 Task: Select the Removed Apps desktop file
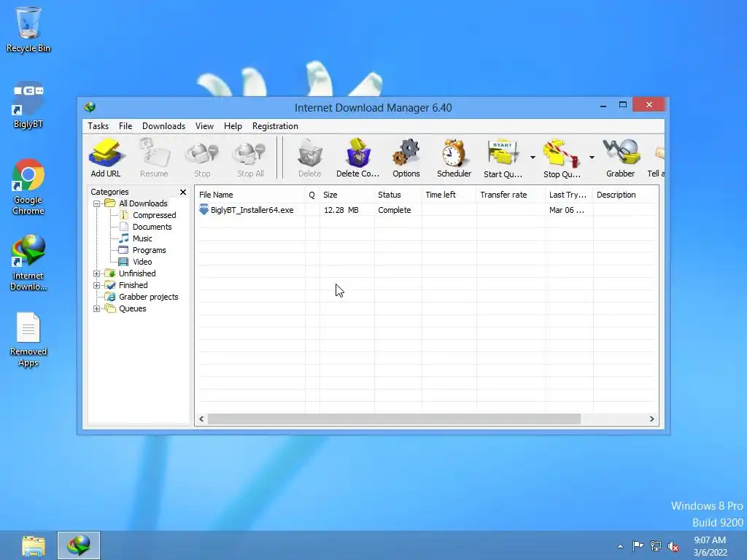tap(28, 340)
